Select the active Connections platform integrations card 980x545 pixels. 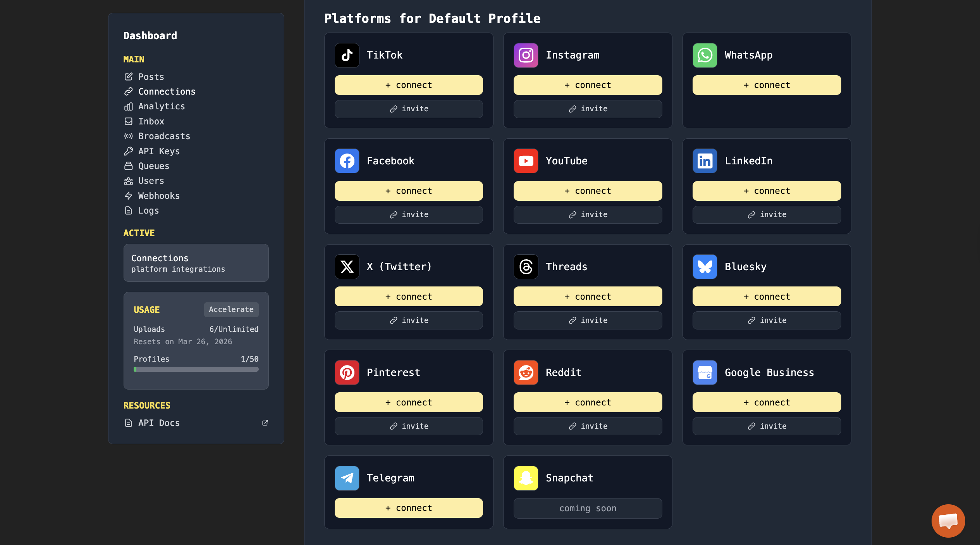(x=196, y=263)
